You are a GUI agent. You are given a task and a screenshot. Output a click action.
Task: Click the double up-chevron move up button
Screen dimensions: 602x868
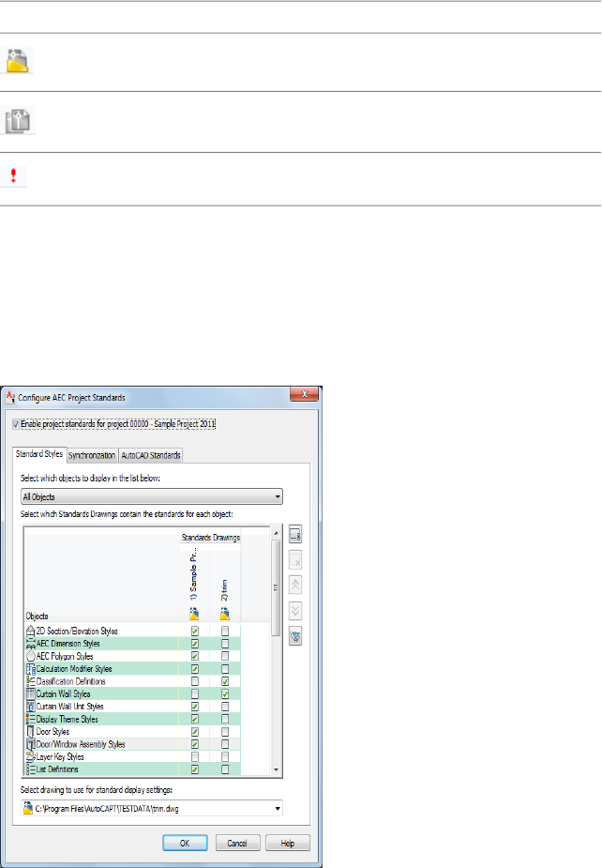pos(295,586)
